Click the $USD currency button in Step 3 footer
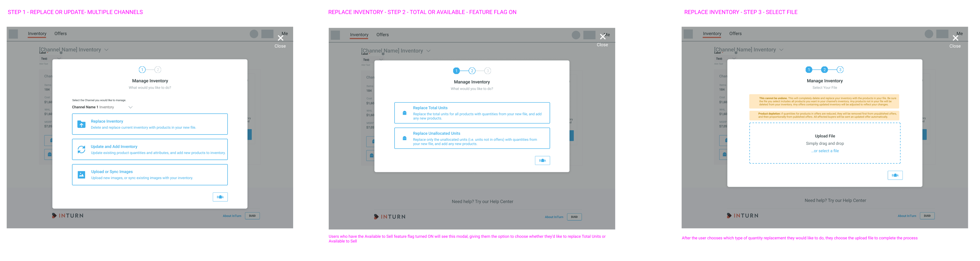 pos(927,216)
